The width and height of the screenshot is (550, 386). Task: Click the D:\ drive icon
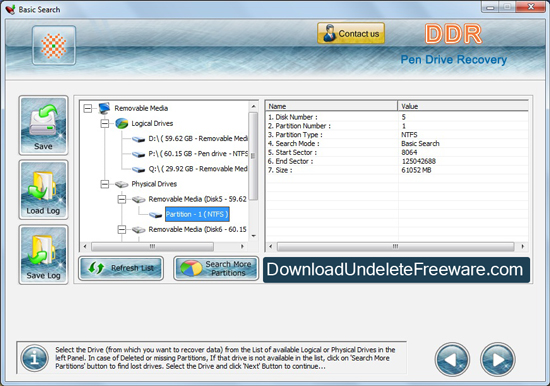(x=139, y=139)
